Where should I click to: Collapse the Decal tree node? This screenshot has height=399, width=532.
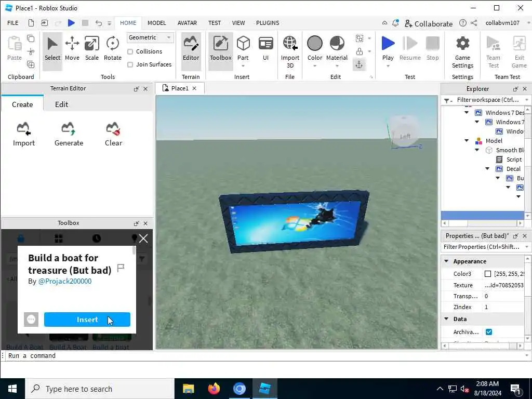tap(487, 169)
